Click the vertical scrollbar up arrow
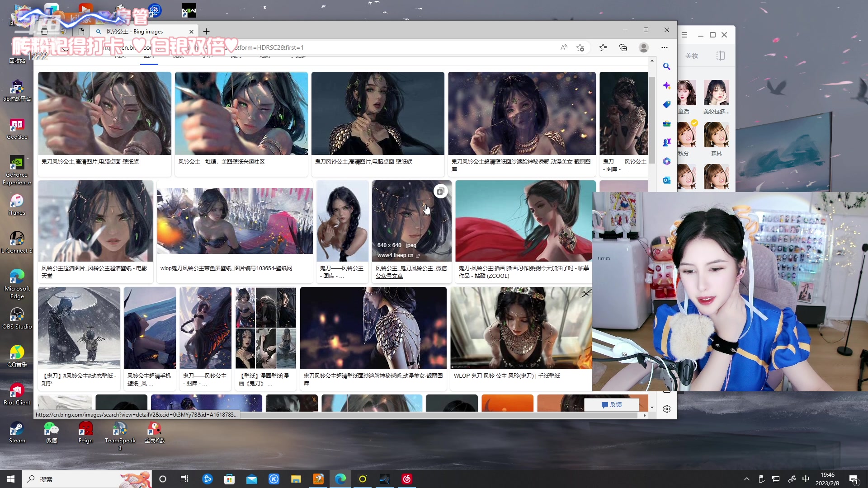868x488 pixels. tap(652, 61)
